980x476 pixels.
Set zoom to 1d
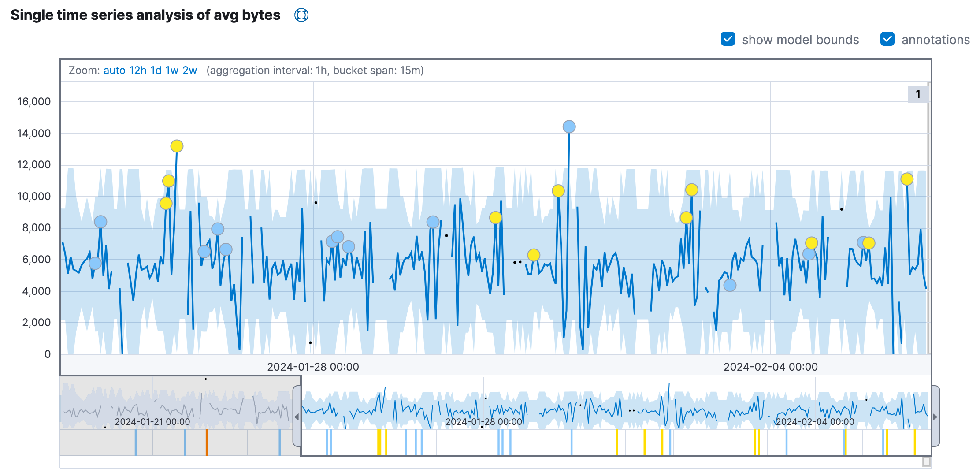tap(156, 71)
